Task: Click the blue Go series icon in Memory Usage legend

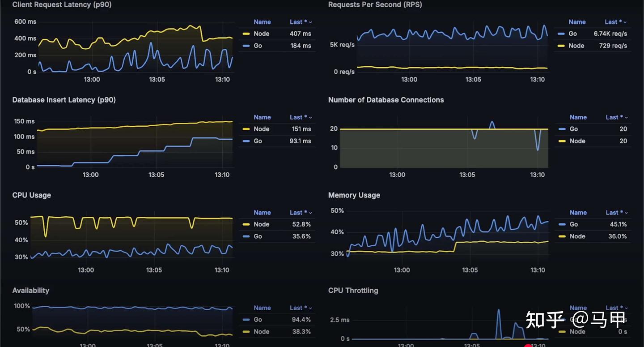Action: pyautogui.click(x=562, y=224)
